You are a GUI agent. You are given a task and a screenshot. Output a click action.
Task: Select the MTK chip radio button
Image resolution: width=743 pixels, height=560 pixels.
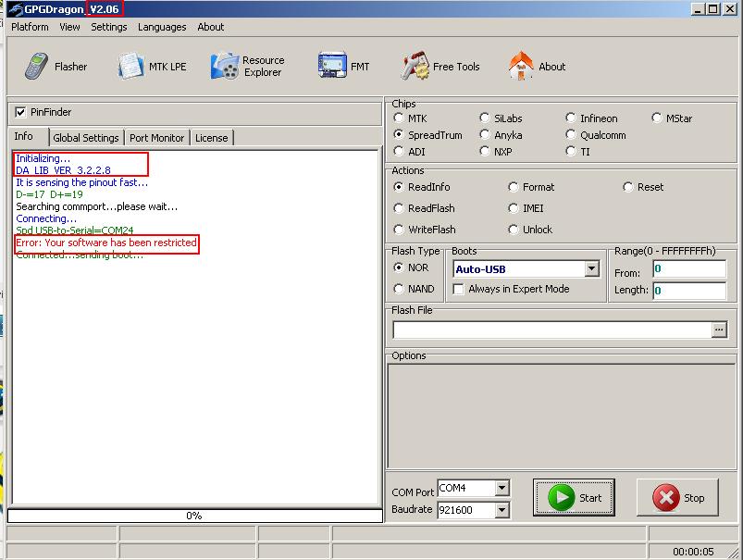click(x=399, y=118)
